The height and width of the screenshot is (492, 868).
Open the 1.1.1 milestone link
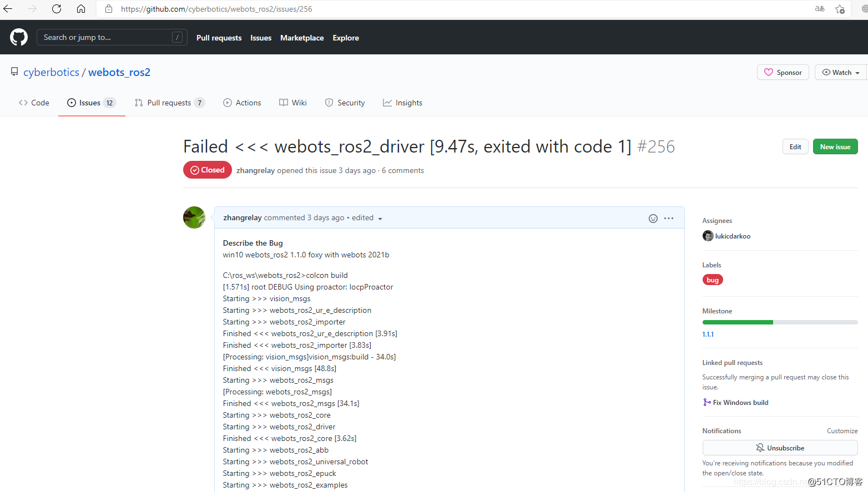pyautogui.click(x=708, y=334)
